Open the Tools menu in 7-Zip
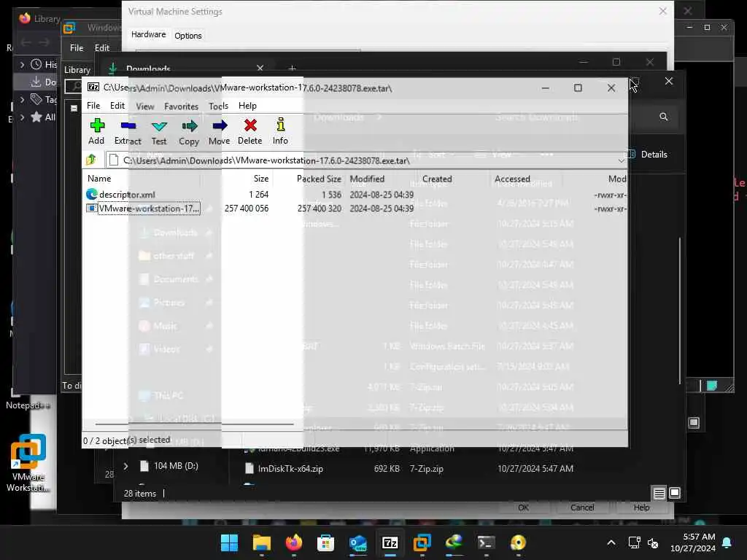The image size is (747, 560). (219, 106)
